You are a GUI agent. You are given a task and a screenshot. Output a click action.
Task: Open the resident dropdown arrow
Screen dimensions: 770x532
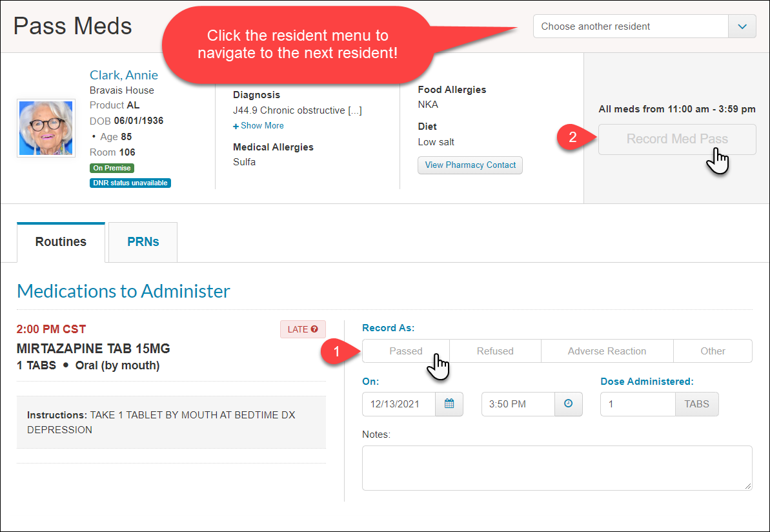point(742,26)
